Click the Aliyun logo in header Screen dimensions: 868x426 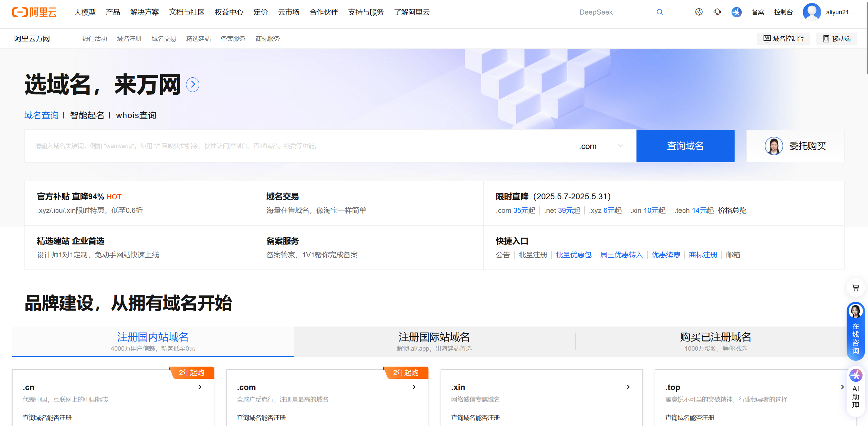(x=34, y=12)
